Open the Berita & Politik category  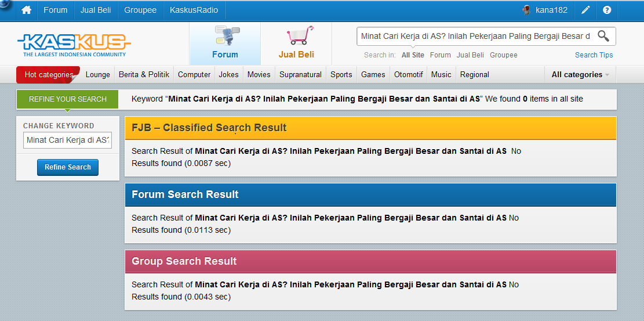pyautogui.click(x=144, y=74)
